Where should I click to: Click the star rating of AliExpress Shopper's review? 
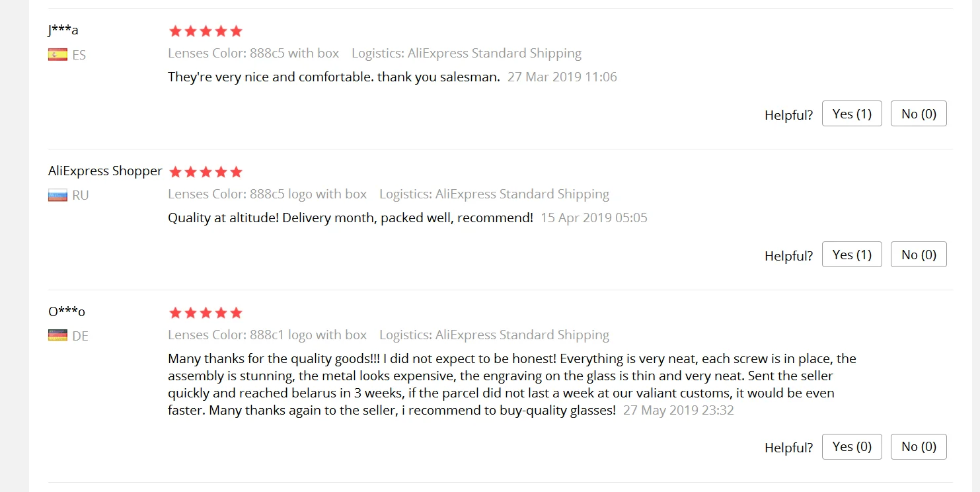(x=206, y=172)
